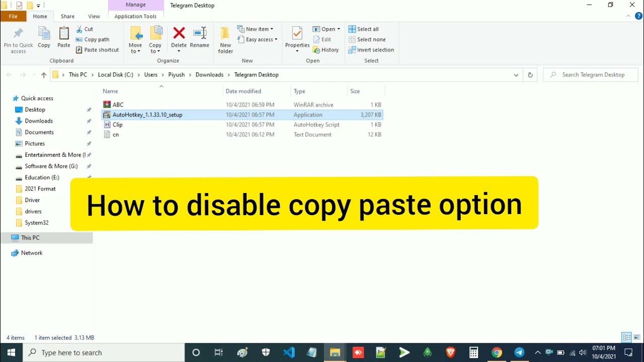Screen dimensions: 644x362
Task: Go up one folder level
Action: coord(44,75)
